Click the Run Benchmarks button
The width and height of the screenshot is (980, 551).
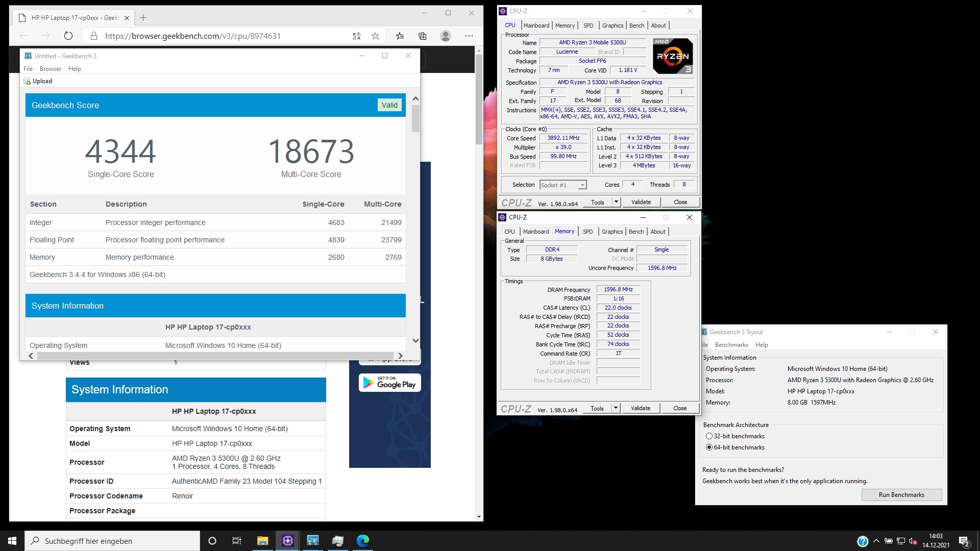901,495
